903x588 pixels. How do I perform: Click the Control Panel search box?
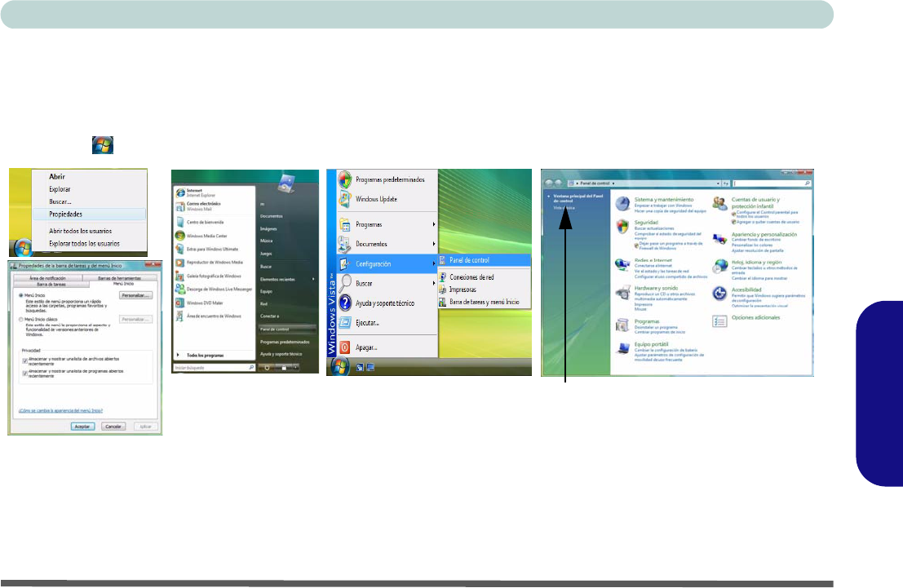pyautogui.click(x=771, y=183)
